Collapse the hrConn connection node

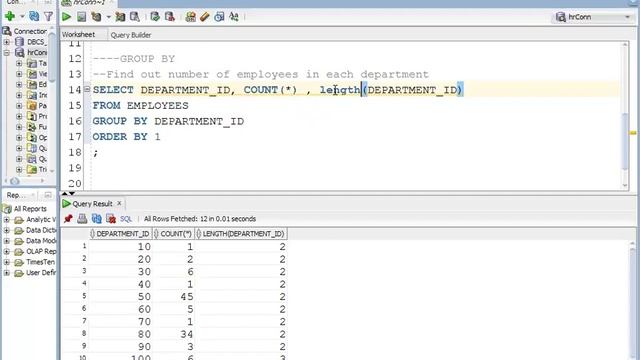tap(7, 53)
